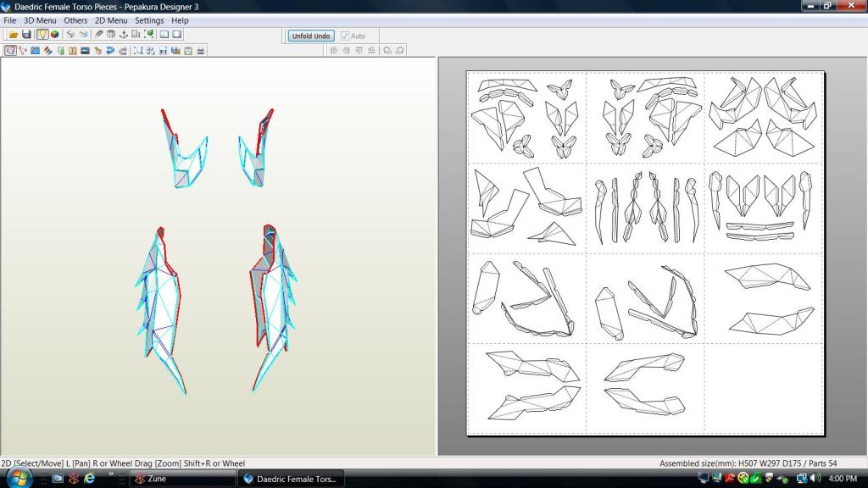Screen dimensions: 868x488
Task: Click 'Assembled size(mm): H507 W297 D175' status text
Action: pos(732,463)
